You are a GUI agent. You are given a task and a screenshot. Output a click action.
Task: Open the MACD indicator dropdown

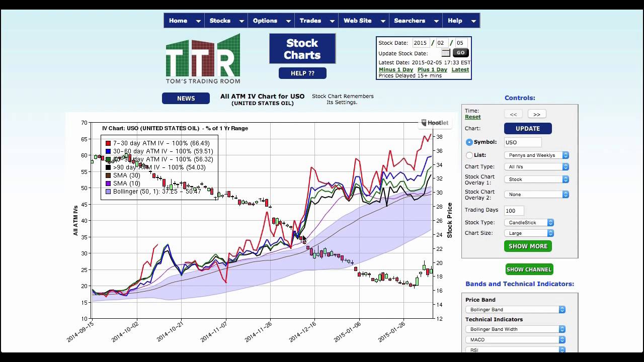coord(515,339)
